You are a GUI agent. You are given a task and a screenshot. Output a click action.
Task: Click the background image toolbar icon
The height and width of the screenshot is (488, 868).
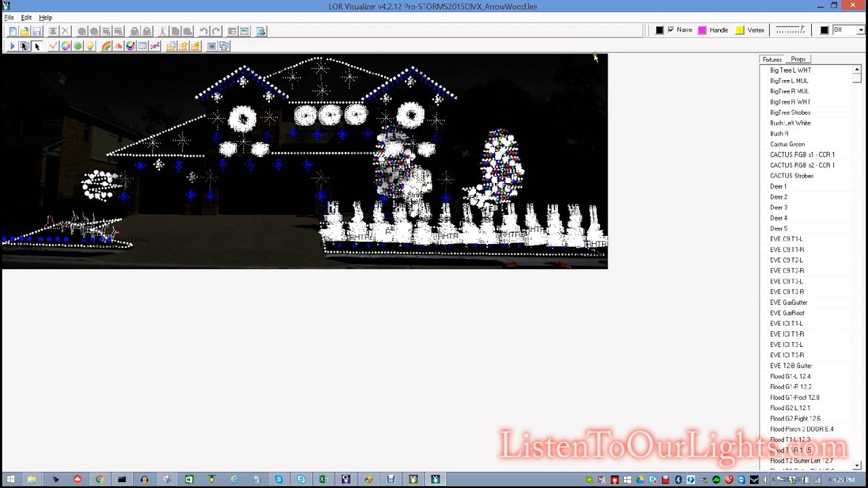[x=244, y=31]
